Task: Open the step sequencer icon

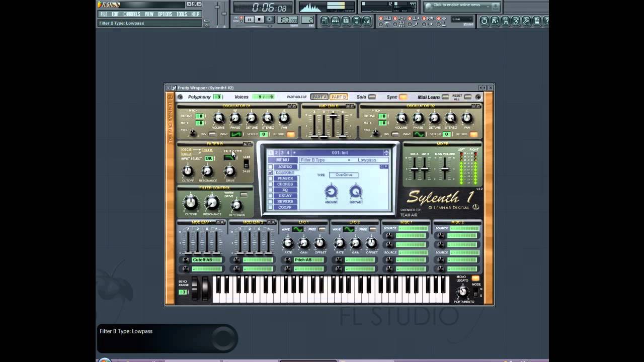Action: (x=336, y=21)
